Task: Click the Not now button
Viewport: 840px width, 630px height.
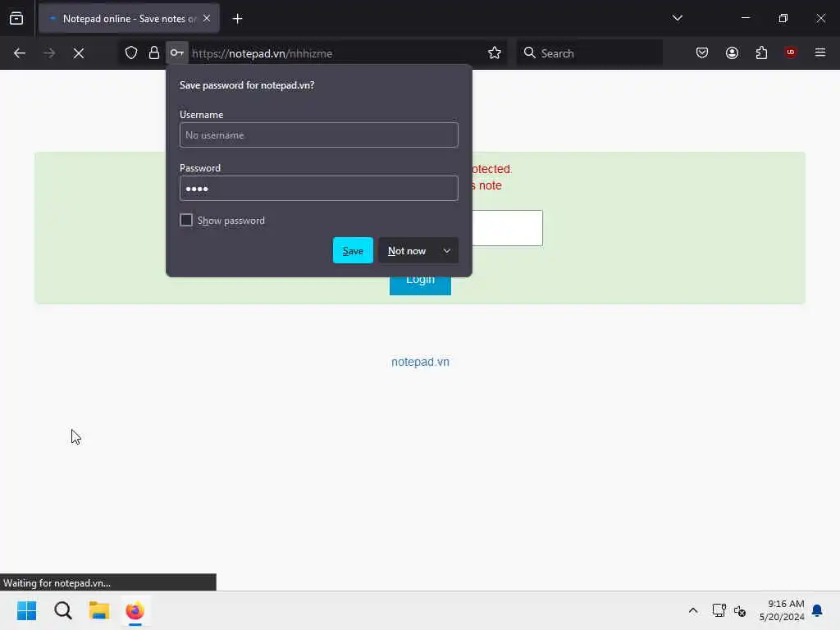Action: (x=407, y=250)
